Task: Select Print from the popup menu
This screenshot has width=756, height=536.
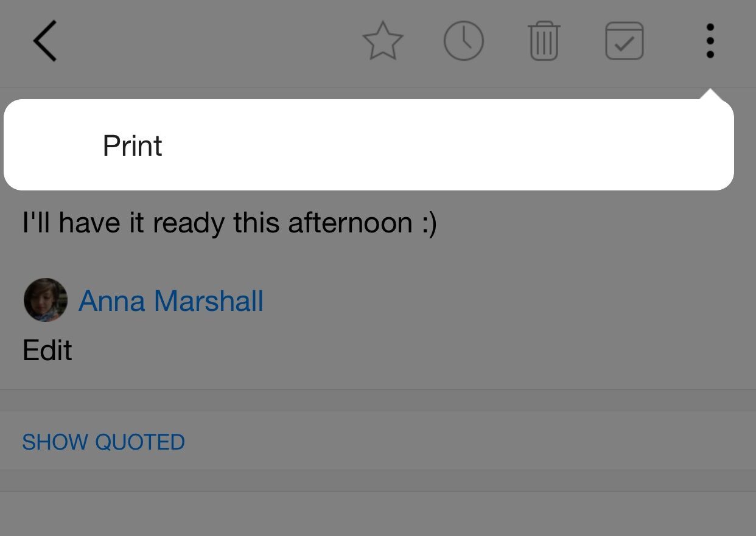Action: pyautogui.click(x=132, y=146)
